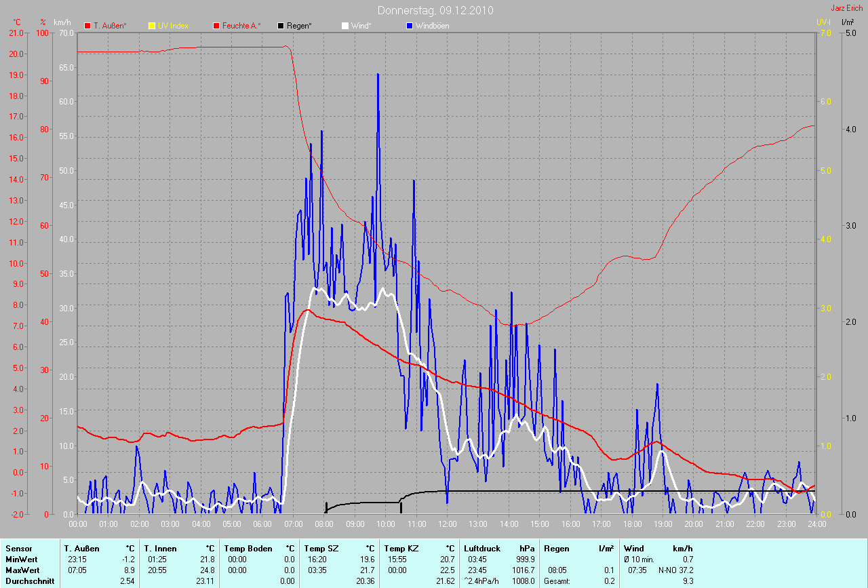
Task: Select the '8.9' maximum outside temperature
Action: [x=130, y=570]
